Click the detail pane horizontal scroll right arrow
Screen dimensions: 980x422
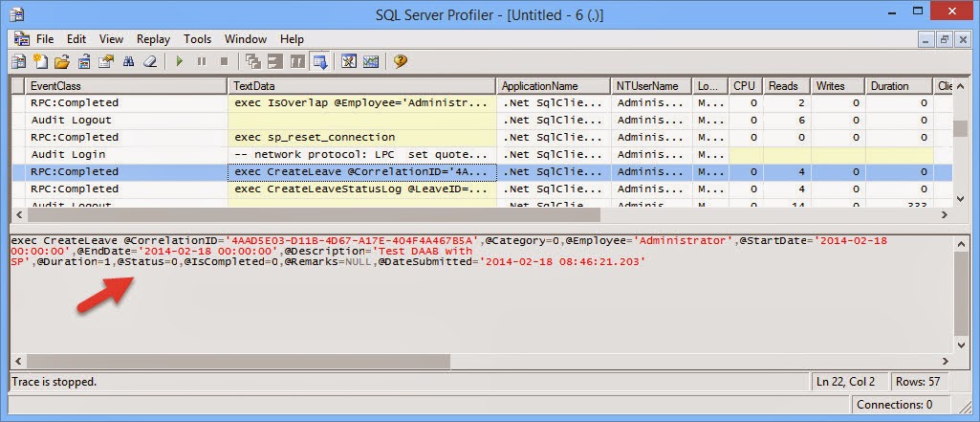coord(945,362)
